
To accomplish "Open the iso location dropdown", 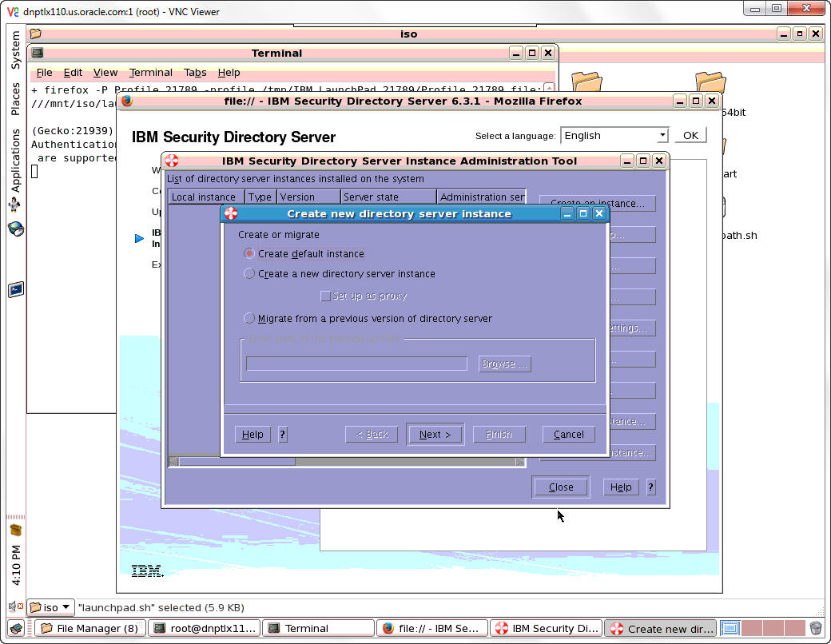I will coord(50,607).
